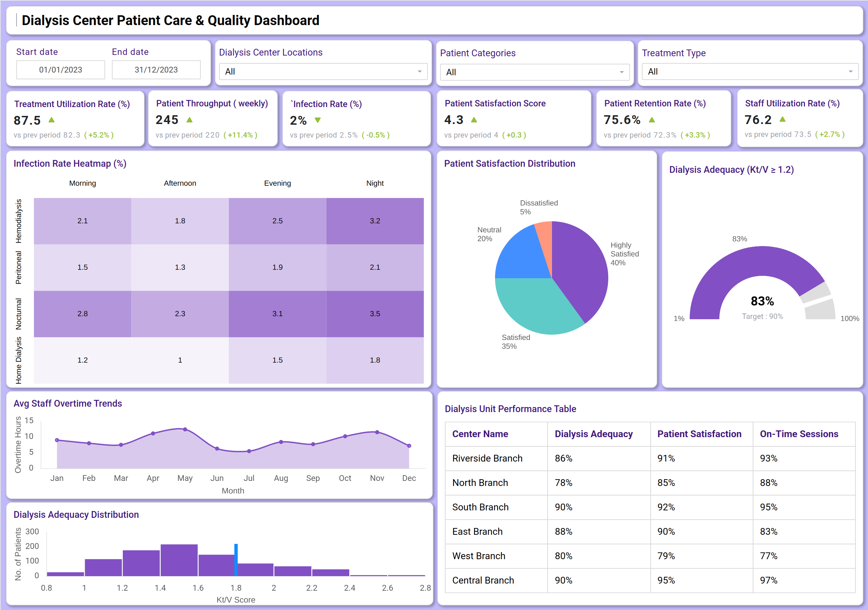The height and width of the screenshot is (610, 868).
Task: Select Peritoneal Afternoon heatmap cell 1.3
Action: 180,267
